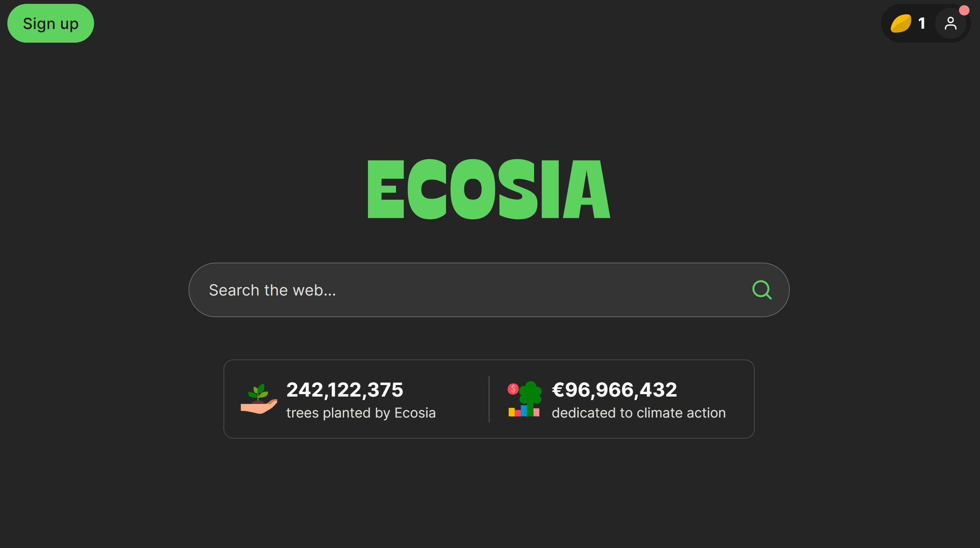Click the 'trees planted by Ecosia' label
Screen dimensions: 980x548
tap(361, 413)
